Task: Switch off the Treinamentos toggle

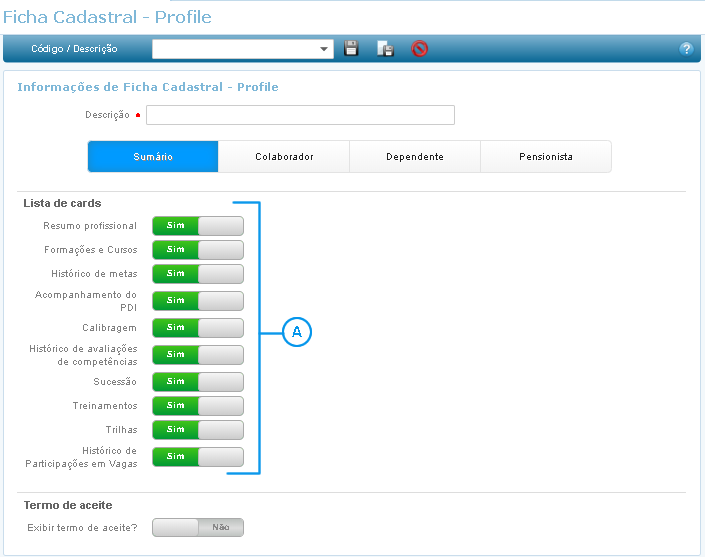Action: (198, 405)
